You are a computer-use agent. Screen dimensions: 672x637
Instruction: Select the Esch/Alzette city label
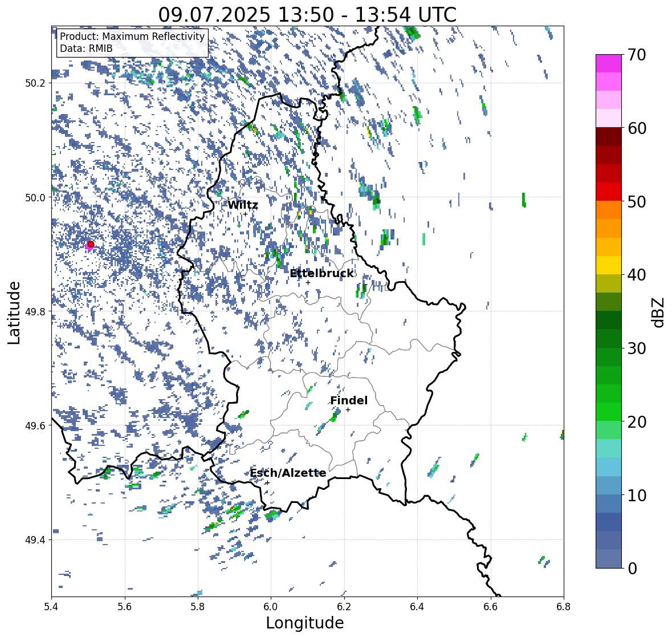tap(288, 473)
